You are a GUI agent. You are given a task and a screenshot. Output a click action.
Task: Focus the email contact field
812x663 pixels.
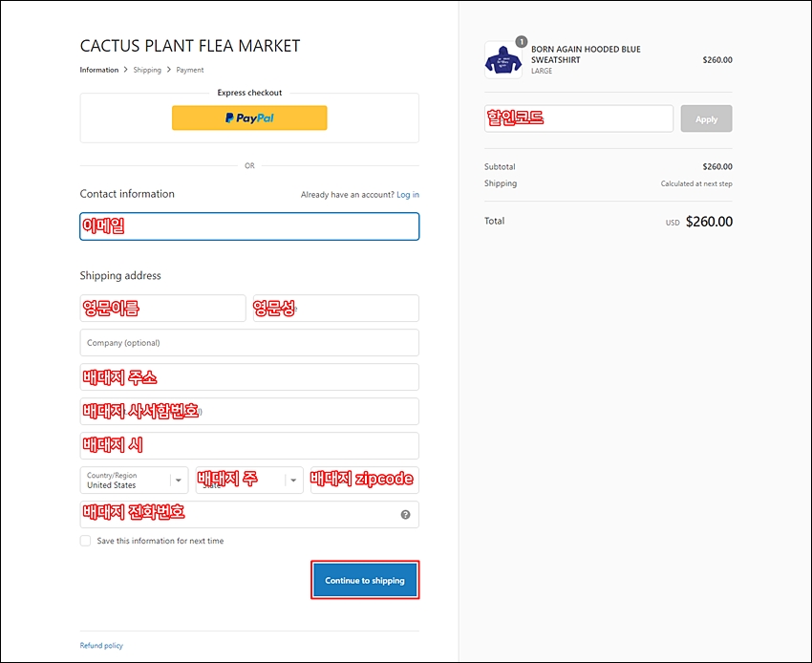[x=249, y=226]
